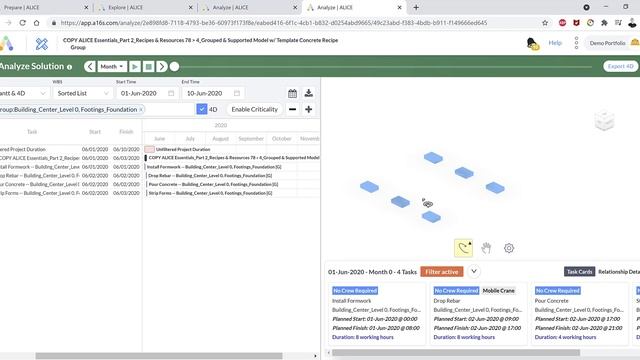Click the ALICE logo icon
640x360 pixels.
(7, 43)
